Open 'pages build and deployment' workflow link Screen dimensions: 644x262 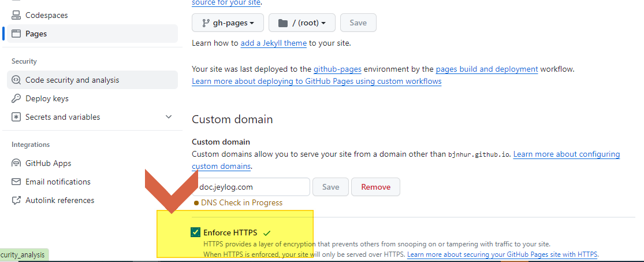click(x=487, y=69)
